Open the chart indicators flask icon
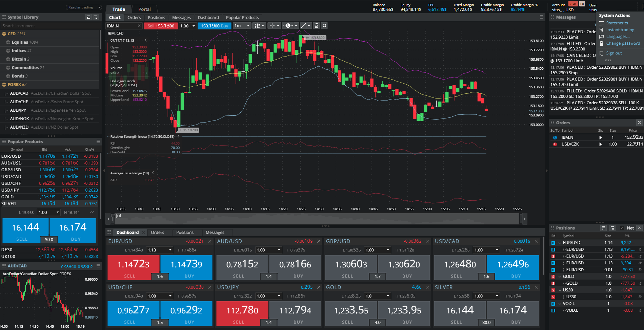This screenshot has height=330, width=644. click(x=316, y=26)
